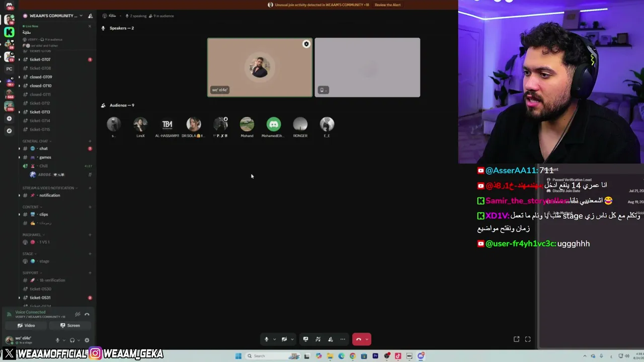Open the invite members icon beside server name
644x362 pixels.
[90, 16]
